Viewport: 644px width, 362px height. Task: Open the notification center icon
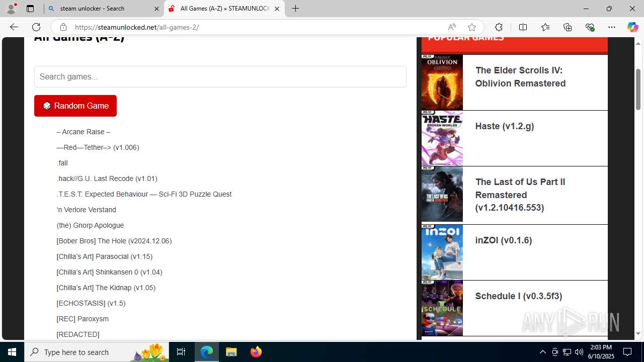[x=628, y=352]
